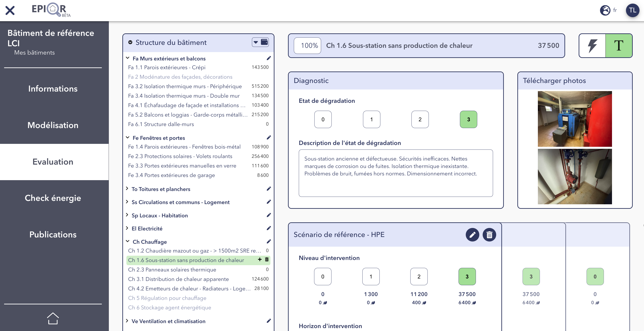Change language with the globe icon
This screenshot has width=644, height=331.
point(605,10)
